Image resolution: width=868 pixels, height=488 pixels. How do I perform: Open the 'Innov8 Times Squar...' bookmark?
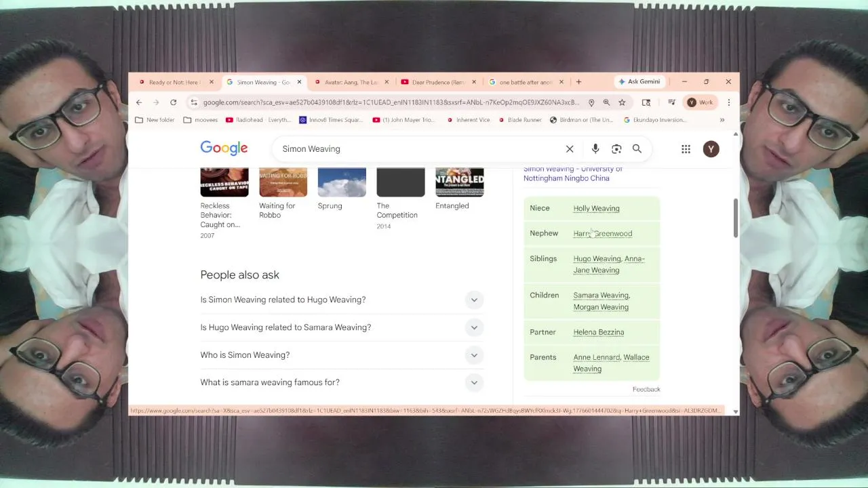coord(331,120)
